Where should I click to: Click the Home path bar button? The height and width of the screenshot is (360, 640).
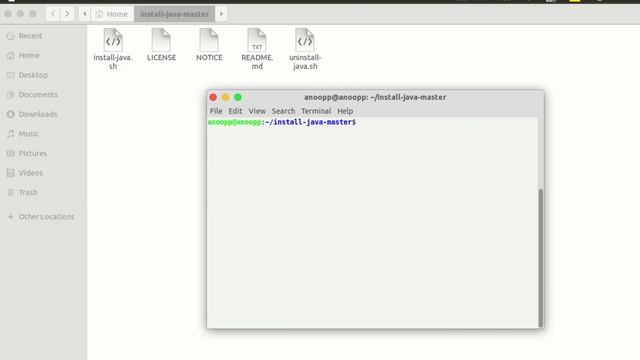(x=112, y=14)
